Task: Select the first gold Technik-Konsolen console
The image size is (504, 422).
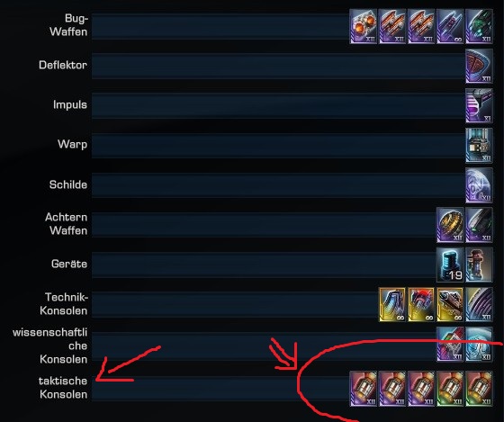Action: [x=392, y=304]
